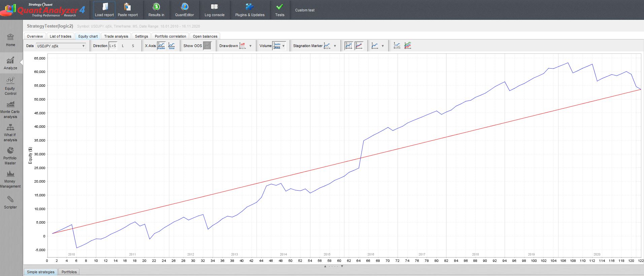Toggle the Stagnation Marker icon
Screen dimensions: 644x276
click(327, 46)
